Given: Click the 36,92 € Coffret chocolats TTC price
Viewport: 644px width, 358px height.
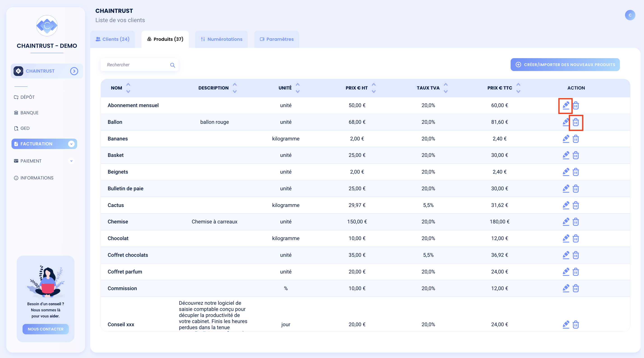Looking at the screenshot, I should tap(500, 255).
